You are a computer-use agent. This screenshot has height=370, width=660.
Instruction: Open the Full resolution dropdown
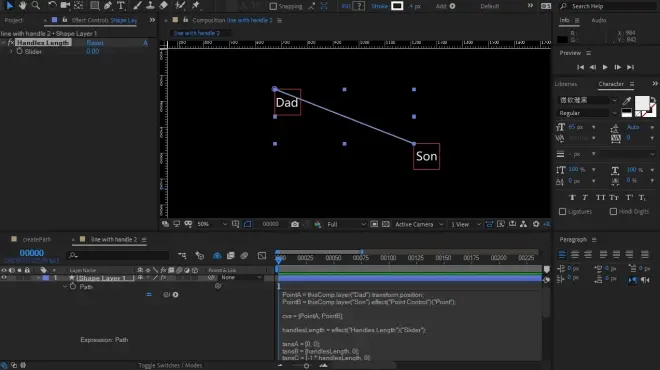(x=346, y=224)
